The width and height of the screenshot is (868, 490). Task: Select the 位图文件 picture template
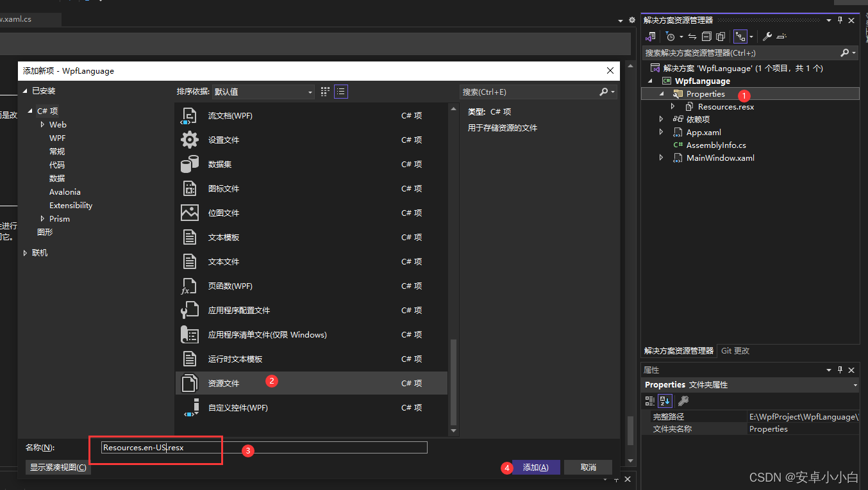[x=311, y=213]
